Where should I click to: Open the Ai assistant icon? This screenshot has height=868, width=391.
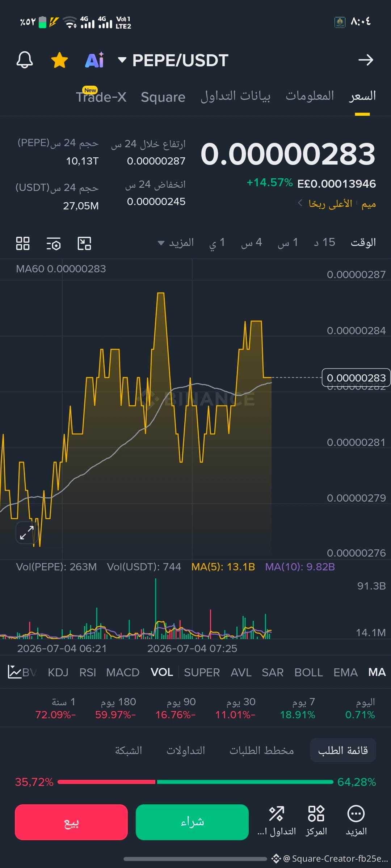pyautogui.click(x=94, y=60)
